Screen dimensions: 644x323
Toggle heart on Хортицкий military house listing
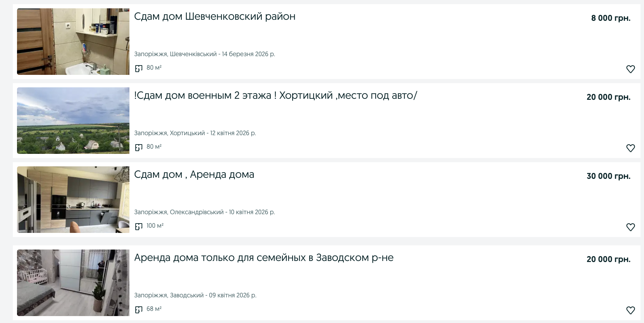(630, 148)
